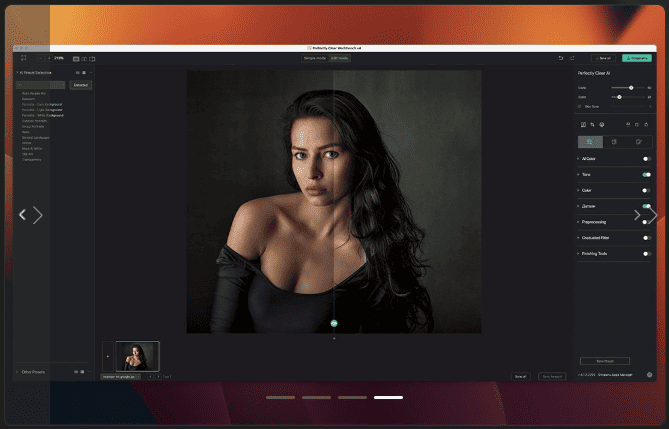Click the face/palette icon in right panel
This screenshot has width=669, height=429.
click(x=602, y=125)
